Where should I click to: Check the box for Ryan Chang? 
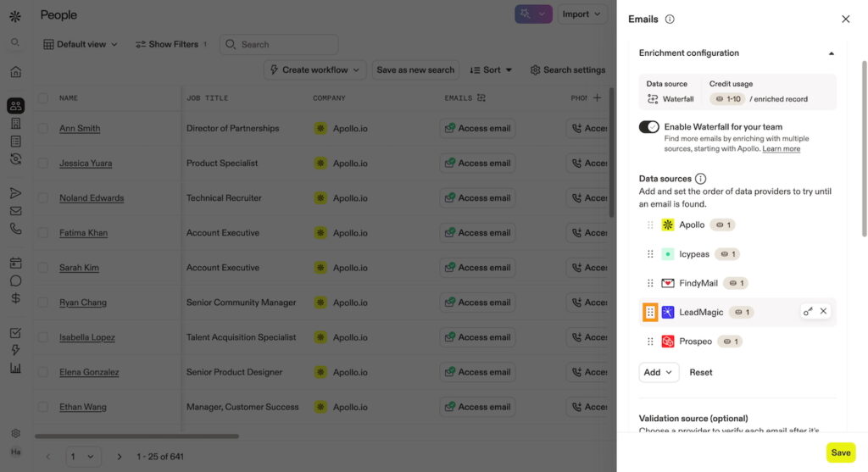point(42,303)
